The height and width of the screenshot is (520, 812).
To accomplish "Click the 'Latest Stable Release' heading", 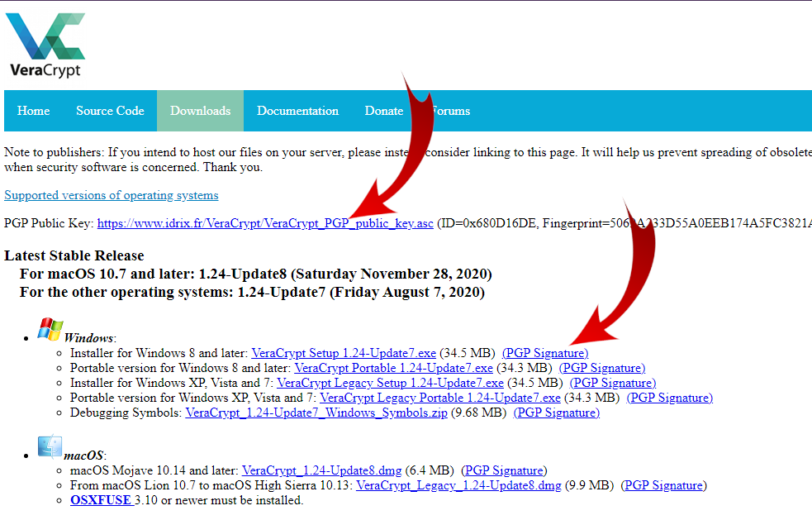I will pyautogui.click(x=74, y=255).
